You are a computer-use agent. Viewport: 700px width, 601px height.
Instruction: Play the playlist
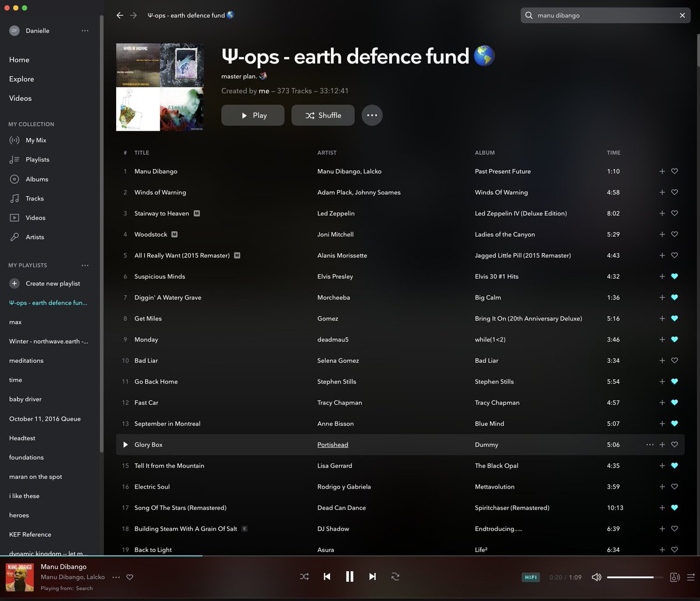coord(253,115)
